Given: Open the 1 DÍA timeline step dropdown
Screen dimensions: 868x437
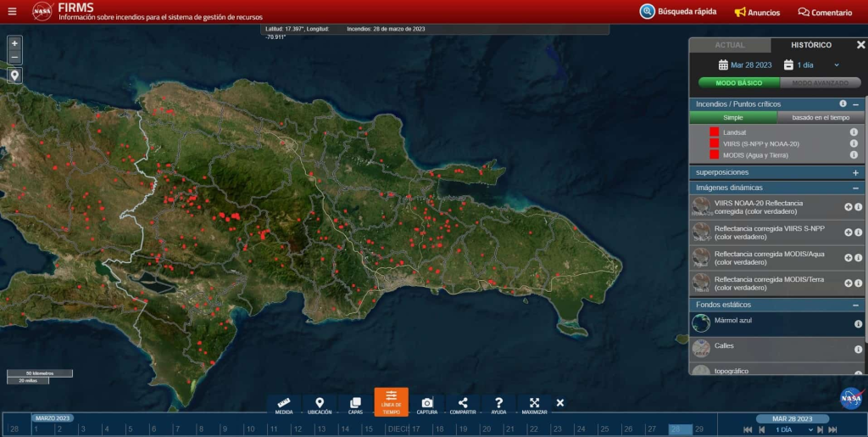Looking at the screenshot, I should (x=794, y=430).
